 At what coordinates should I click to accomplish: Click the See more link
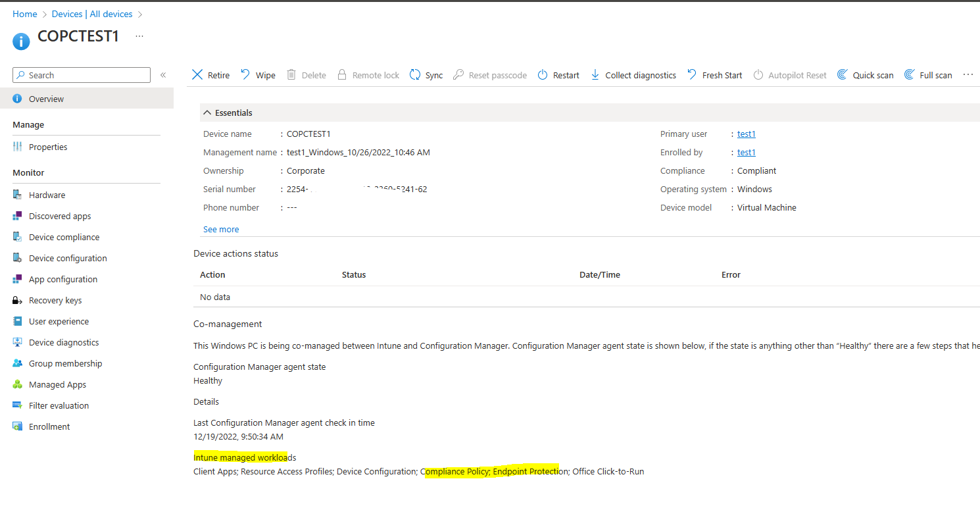pyautogui.click(x=221, y=229)
